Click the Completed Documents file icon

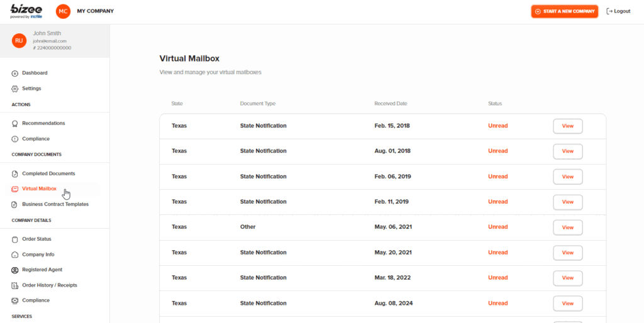click(x=15, y=173)
